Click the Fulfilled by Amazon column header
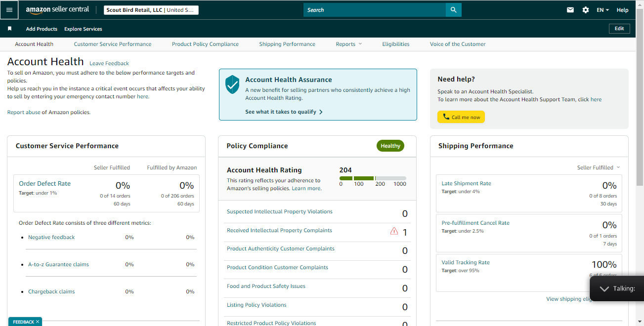Image resolution: width=644 pixels, height=326 pixels. click(172, 167)
